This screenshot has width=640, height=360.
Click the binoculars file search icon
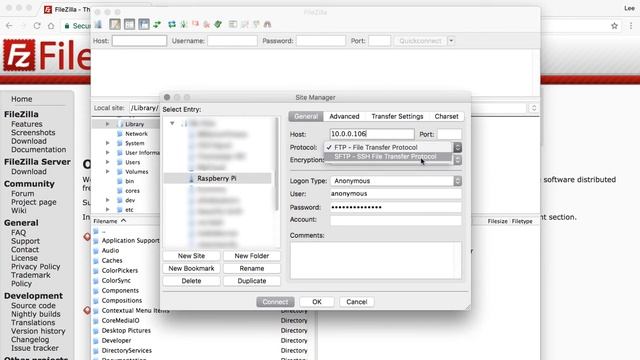(267, 24)
